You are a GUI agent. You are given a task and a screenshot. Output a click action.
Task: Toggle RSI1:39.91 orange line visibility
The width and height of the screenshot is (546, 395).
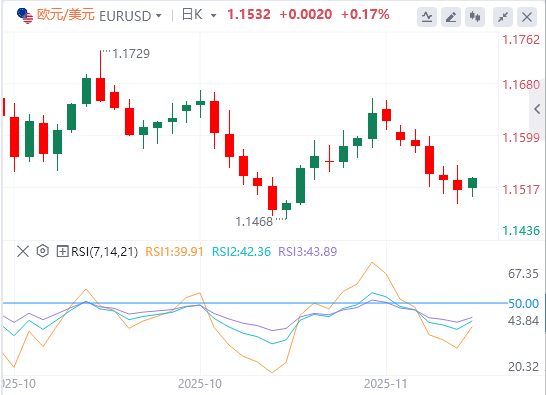(174, 251)
